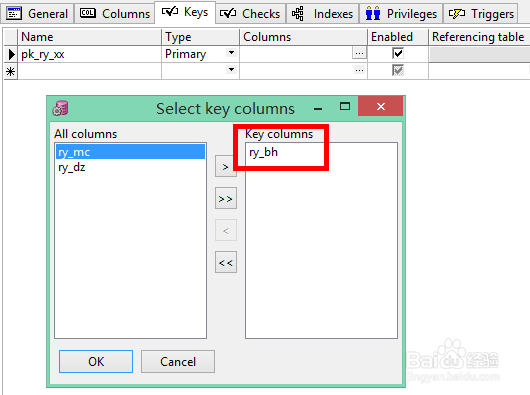Screen dimensions: 530x395
Task: Click the Referencing table header
Action: (x=479, y=37)
